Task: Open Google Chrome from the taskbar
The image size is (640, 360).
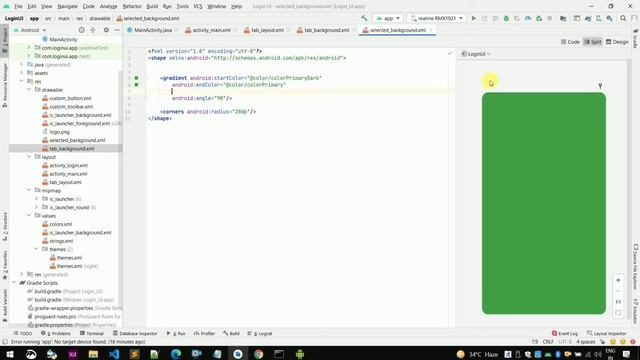Action: [258, 354]
